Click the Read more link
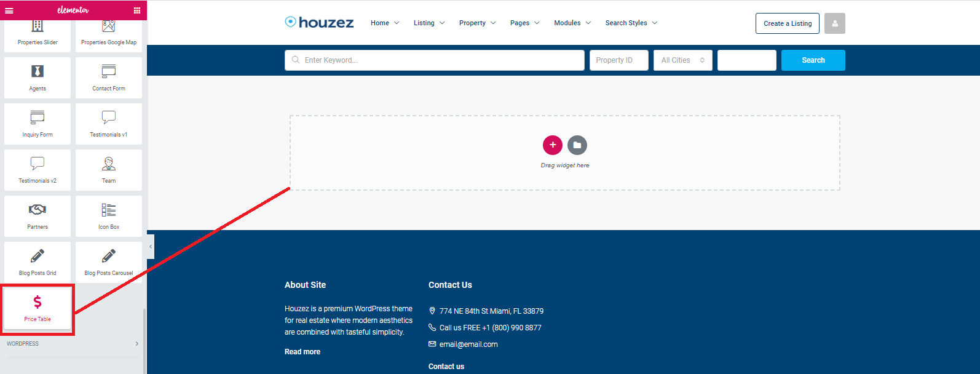The height and width of the screenshot is (374, 980). 302,352
